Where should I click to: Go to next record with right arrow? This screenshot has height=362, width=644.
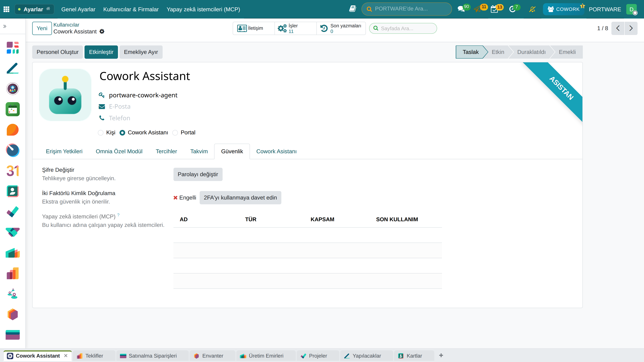coord(631,28)
